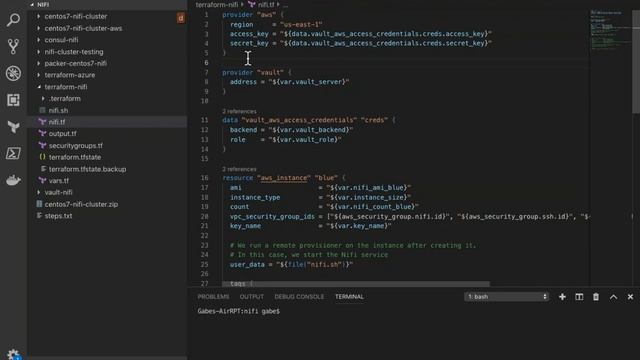Viewport: 640px width, 360px height.
Task: Switch to the OUTPUT tab
Action: 251,297
